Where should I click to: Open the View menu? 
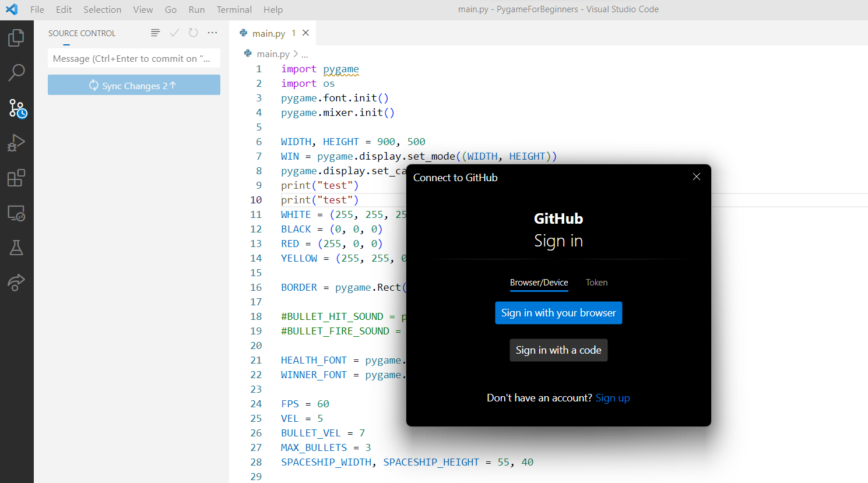143,9
